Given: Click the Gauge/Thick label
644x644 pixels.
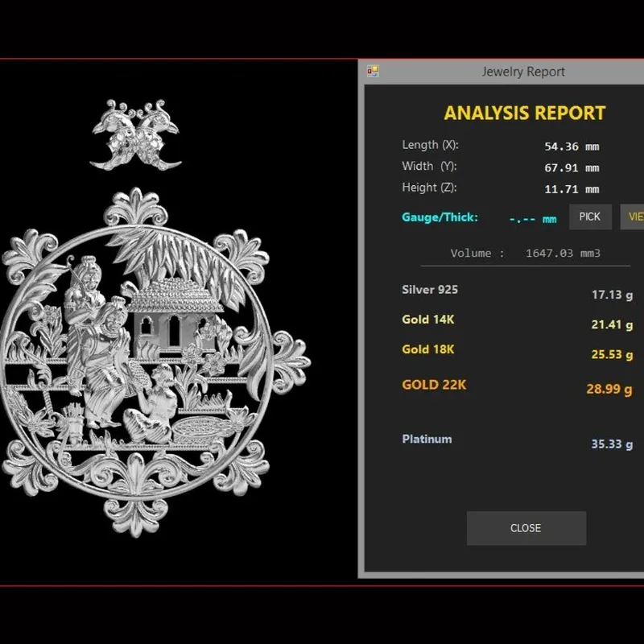Looking at the screenshot, I should [440, 217].
